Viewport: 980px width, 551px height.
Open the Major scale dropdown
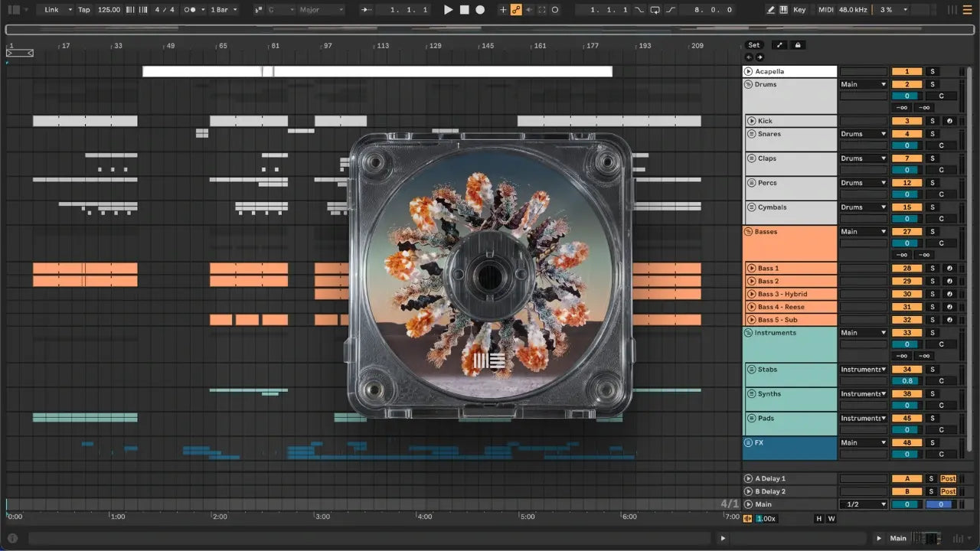click(x=321, y=10)
